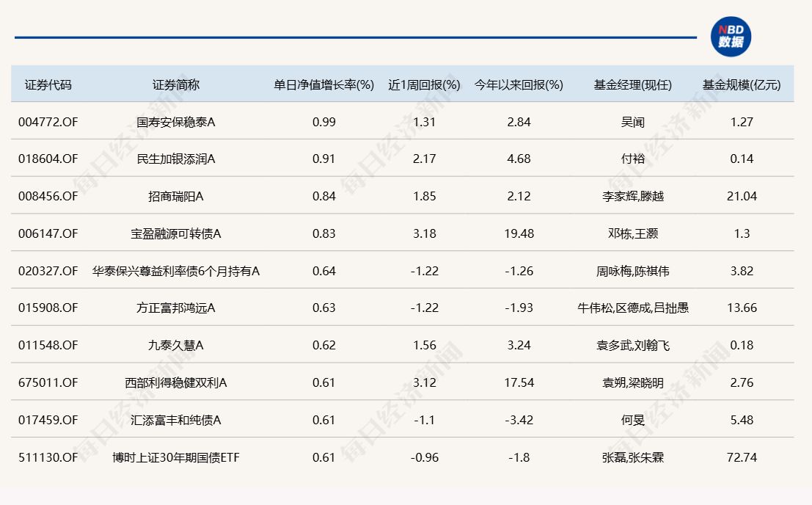Click fund code 017459.OF
Screen dimensions: 812x505
(48, 420)
